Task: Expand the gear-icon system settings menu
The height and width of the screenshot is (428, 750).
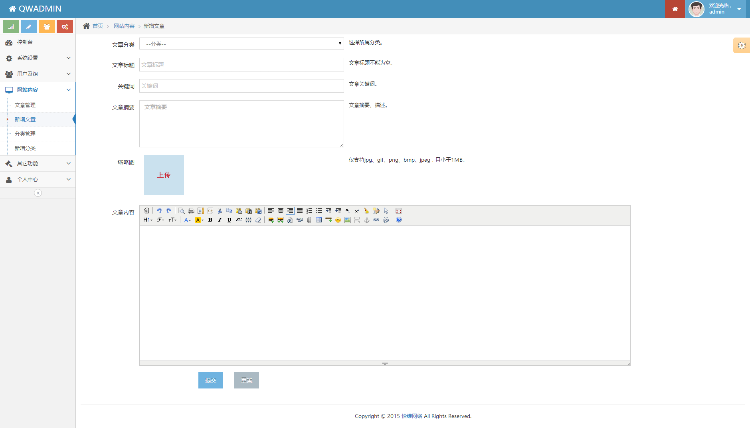Action: [x=37, y=58]
